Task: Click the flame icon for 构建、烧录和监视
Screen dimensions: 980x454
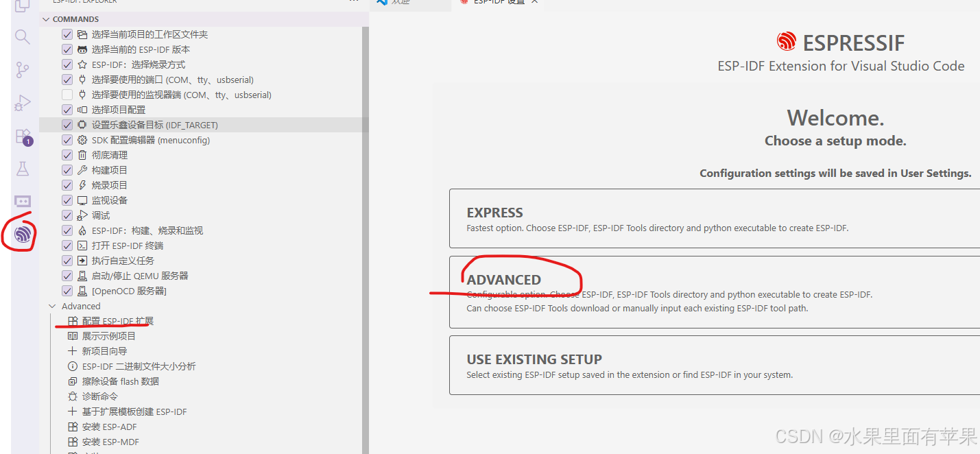Action: point(82,230)
